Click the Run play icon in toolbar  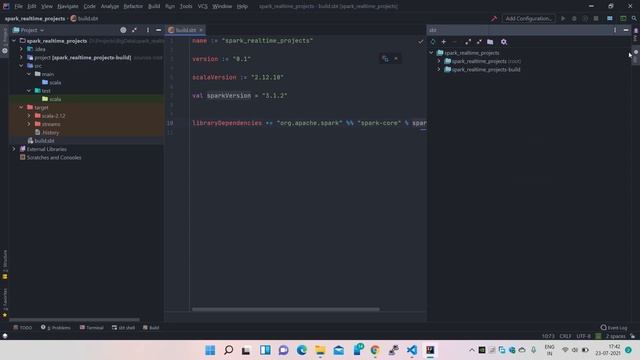(x=563, y=18)
